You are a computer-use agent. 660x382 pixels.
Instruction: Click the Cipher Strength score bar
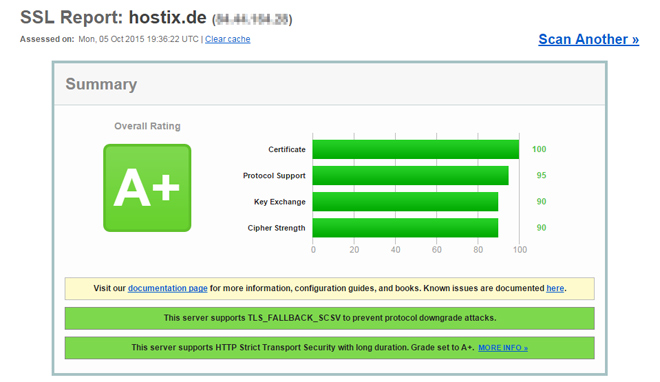(x=405, y=228)
